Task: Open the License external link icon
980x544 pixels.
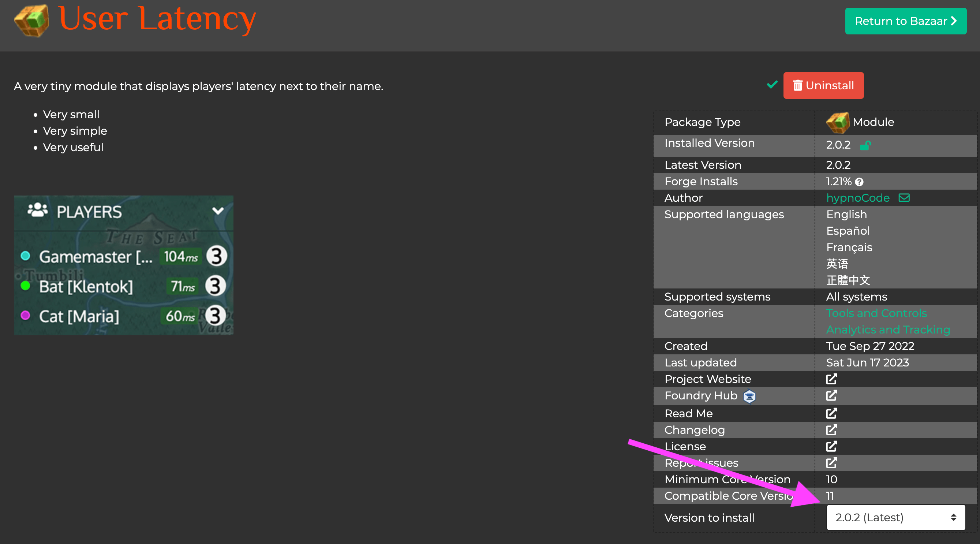Action: pyautogui.click(x=832, y=447)
